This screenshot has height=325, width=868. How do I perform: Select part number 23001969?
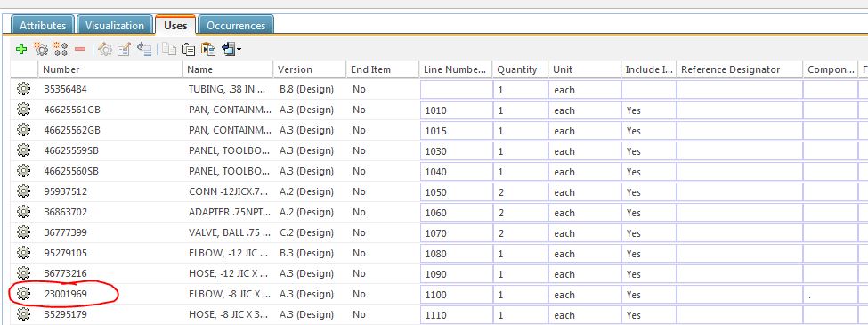pyautogui.click(x=65, y=294)
